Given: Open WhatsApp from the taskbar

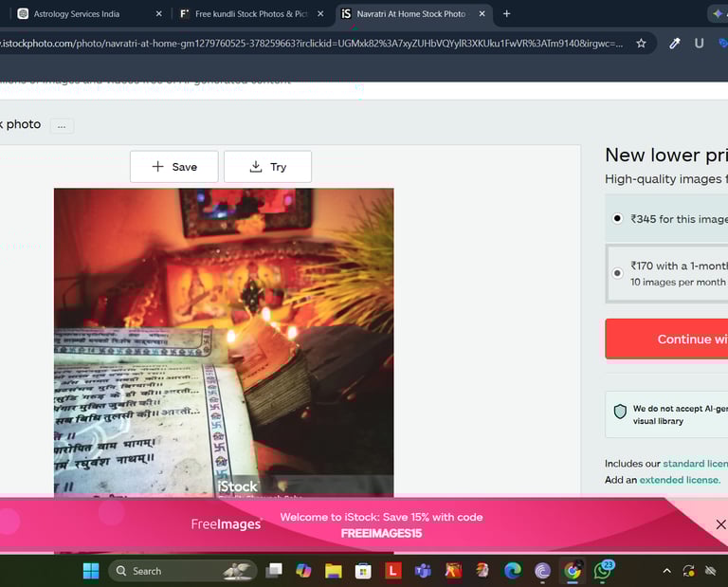Looking at the screenshot, I should point(603,571).
